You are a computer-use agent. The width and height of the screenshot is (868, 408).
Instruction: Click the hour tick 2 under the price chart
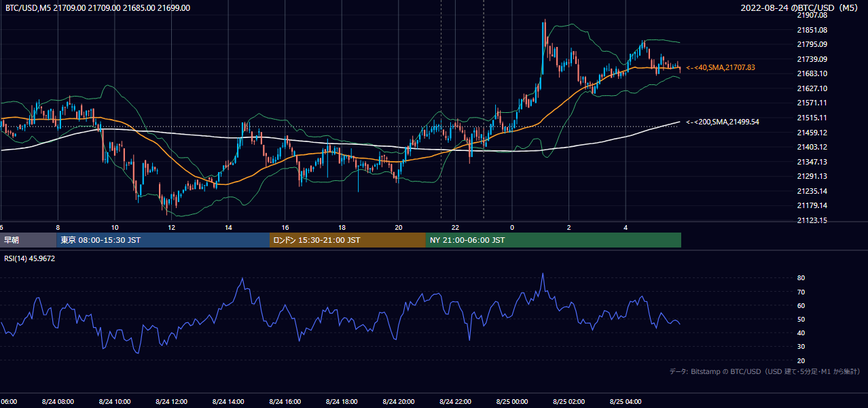click(x=568, y=227)
